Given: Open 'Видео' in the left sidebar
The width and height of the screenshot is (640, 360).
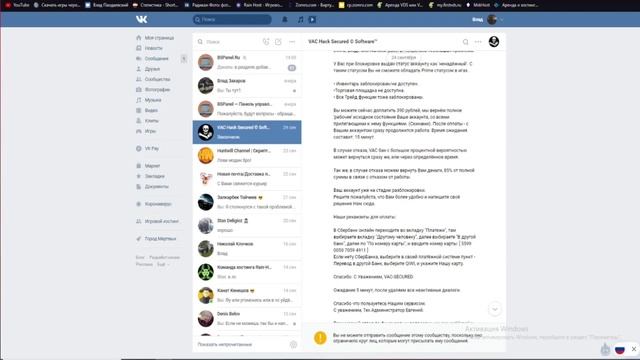Looking at the screenshot, I should tap(151, 110).
